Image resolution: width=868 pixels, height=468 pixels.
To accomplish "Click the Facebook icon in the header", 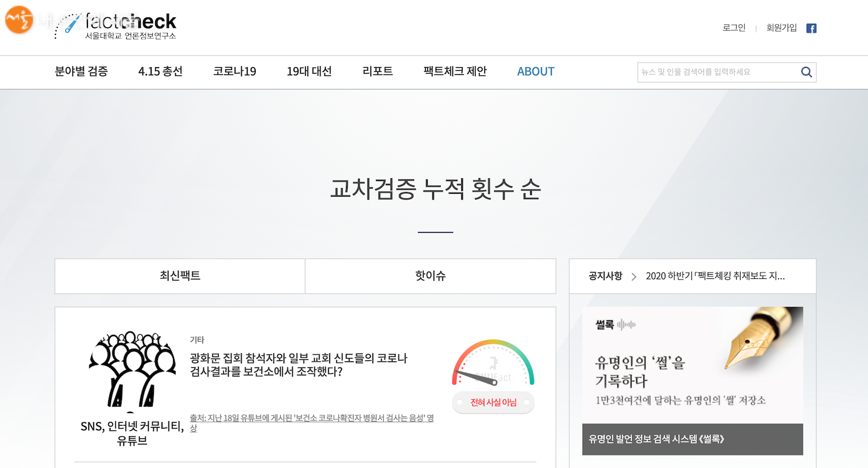I will 811,28.
